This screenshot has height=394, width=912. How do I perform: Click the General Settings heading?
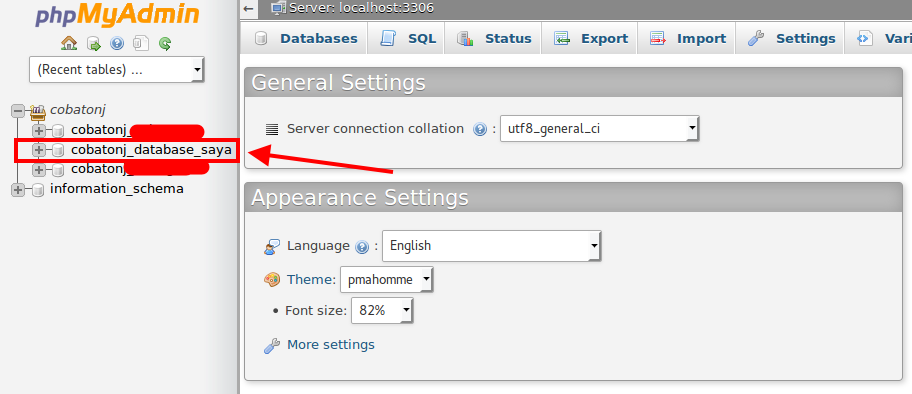[x=339, y=83]
